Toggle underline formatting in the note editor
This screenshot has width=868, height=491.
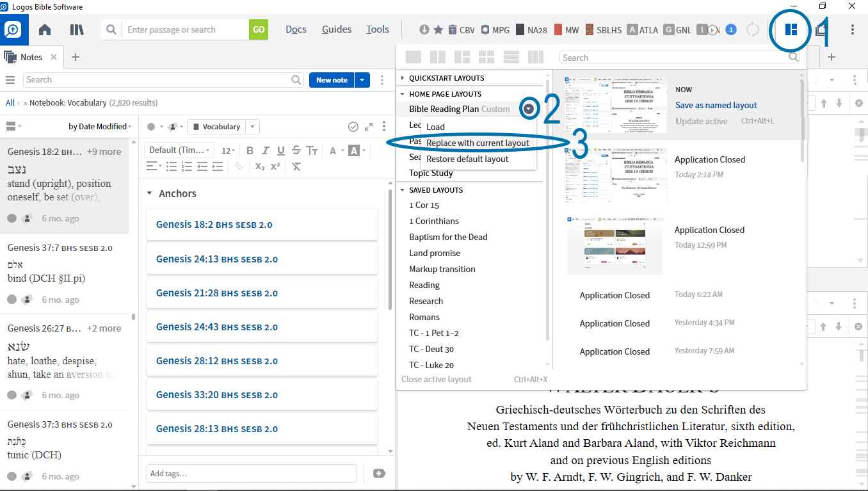pos(281,150)
